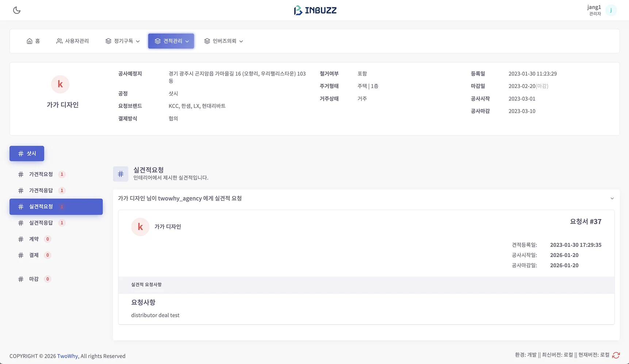Click the INBUZZ logo
Image resolution: width=629 pixels, height=364 pixels.
[315, 10]
